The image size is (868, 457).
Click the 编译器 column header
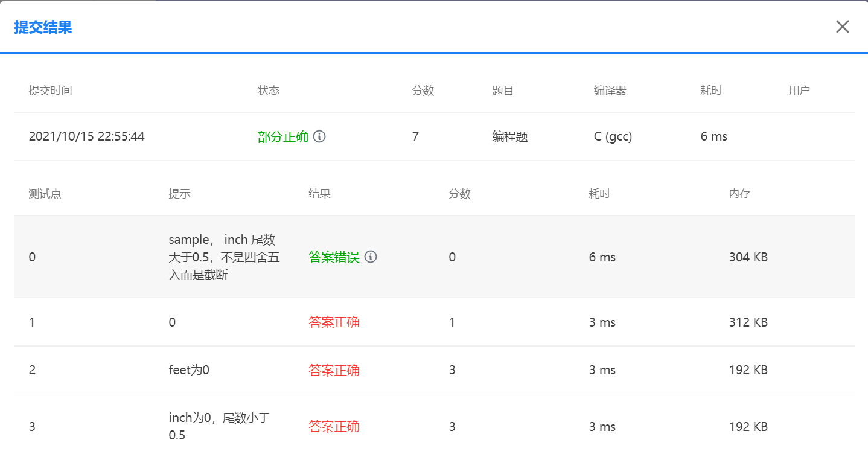click(610, 91)
